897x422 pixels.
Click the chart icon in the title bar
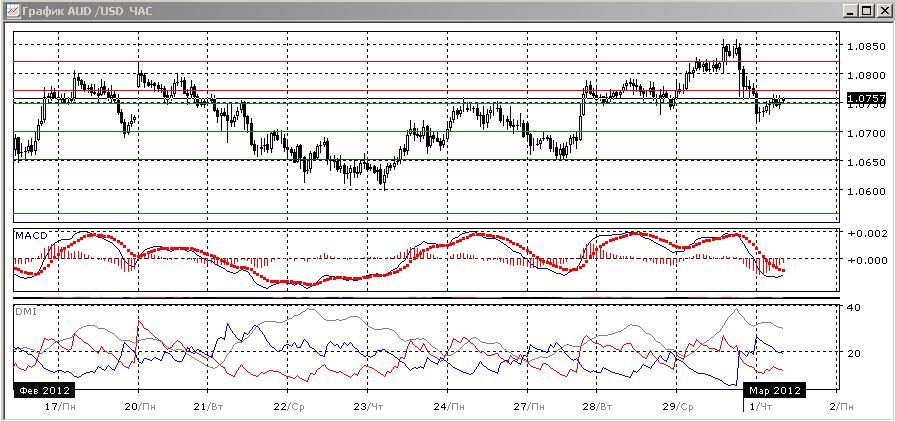point(13,10)
